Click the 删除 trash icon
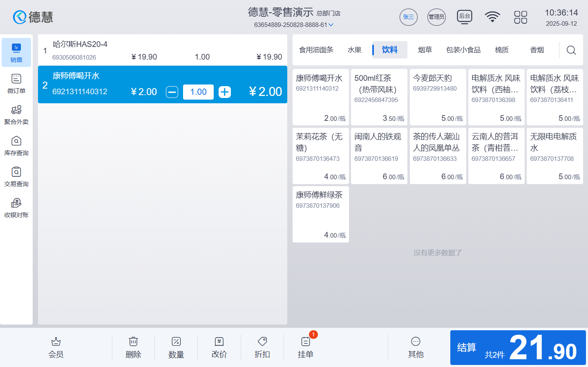 point(133,348)
